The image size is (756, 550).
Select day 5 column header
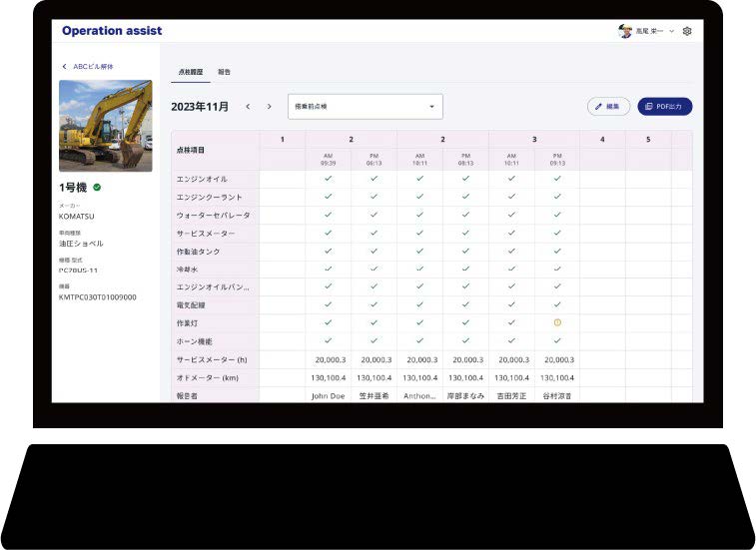click(x=648, y=140)
